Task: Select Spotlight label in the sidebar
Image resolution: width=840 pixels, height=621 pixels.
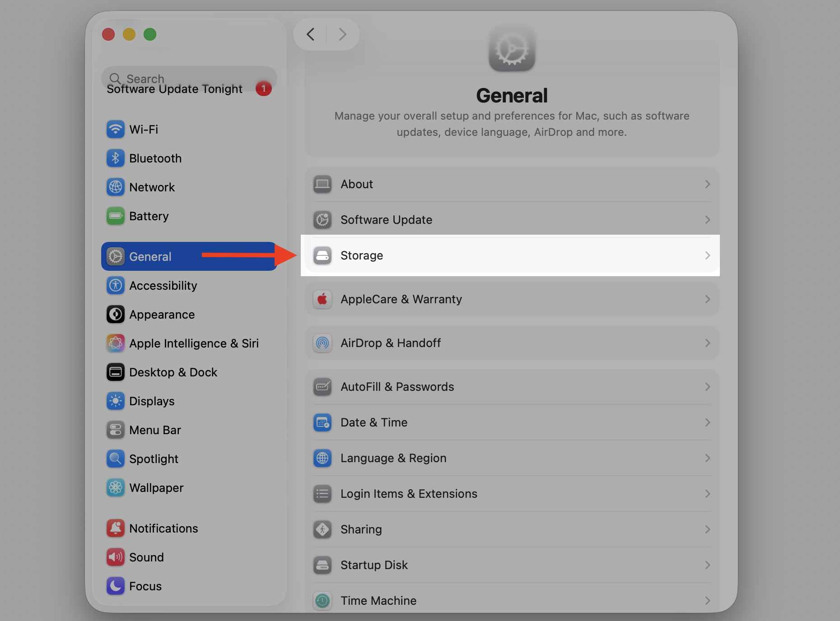Action: coord(154,459)
